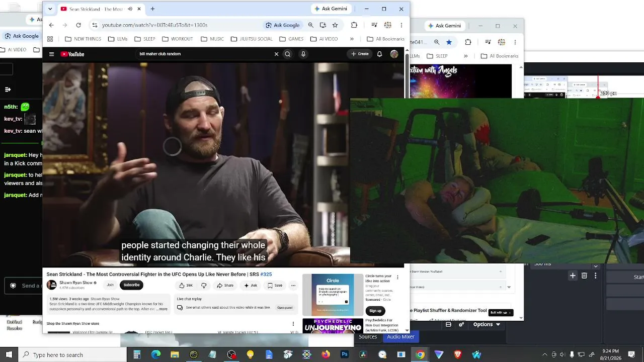
Task: Expand the description with ...more
Action: coord(162,309)
